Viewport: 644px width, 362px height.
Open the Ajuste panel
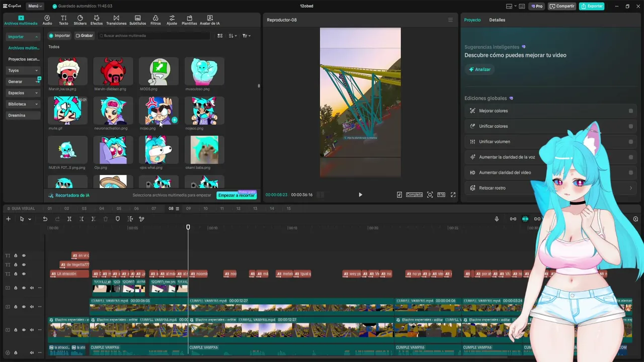coord(172,20)
